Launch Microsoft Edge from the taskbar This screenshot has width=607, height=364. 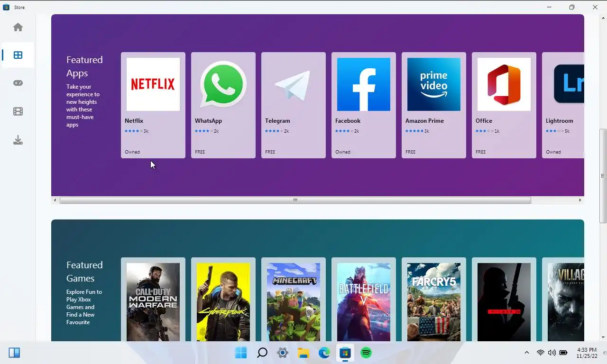324,353
